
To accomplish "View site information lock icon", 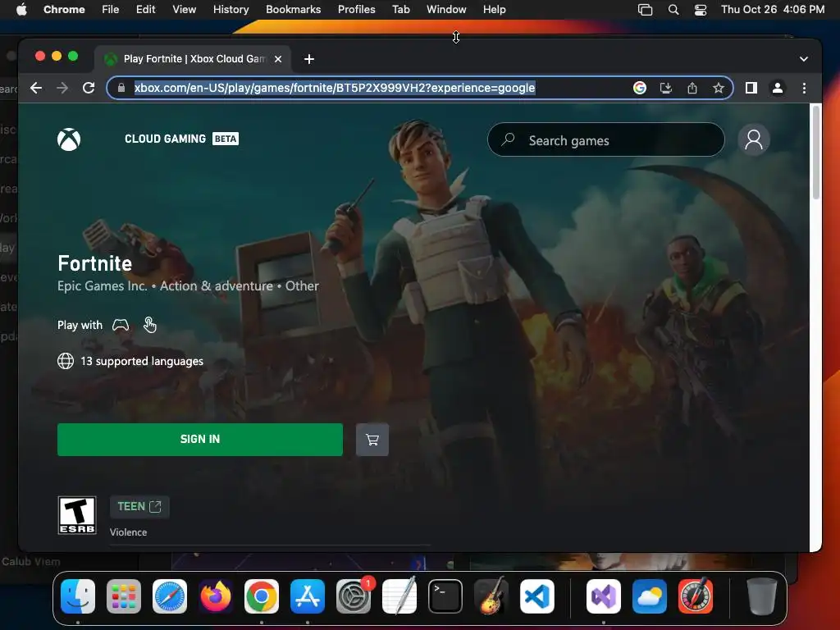I will coord(121,88).
